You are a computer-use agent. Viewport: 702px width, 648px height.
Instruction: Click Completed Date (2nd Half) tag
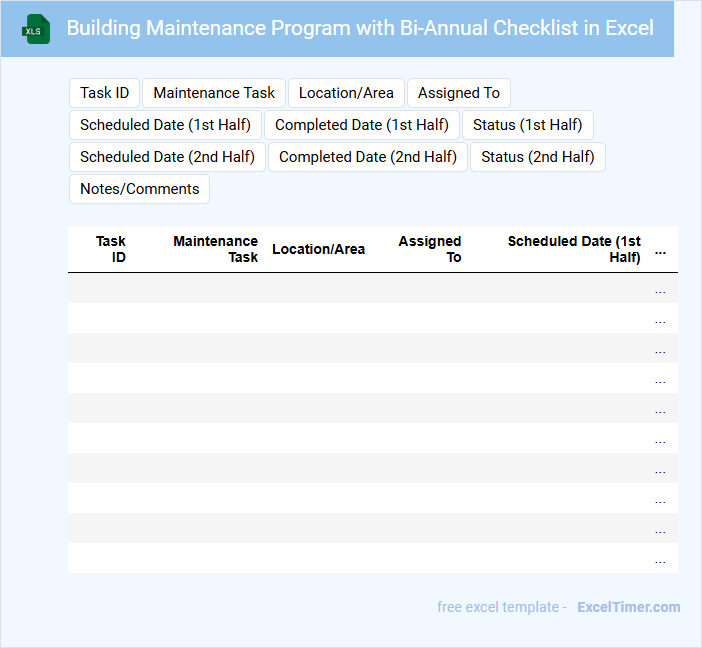[368, 157]
